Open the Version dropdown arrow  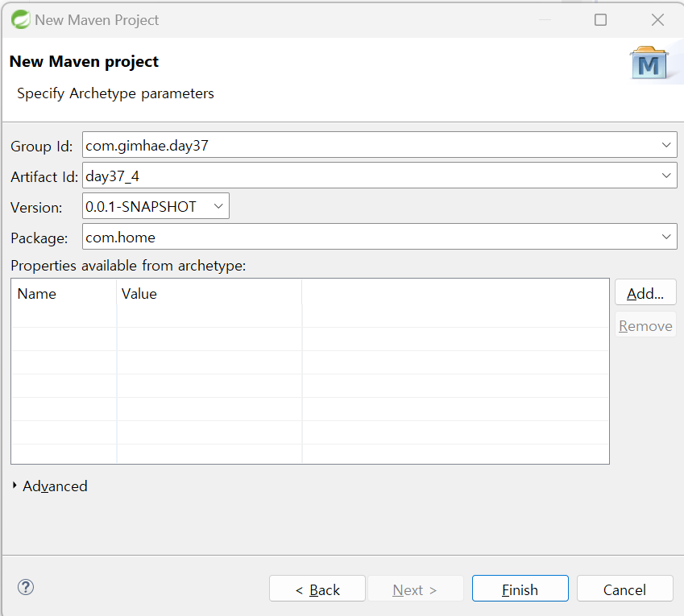218,206
